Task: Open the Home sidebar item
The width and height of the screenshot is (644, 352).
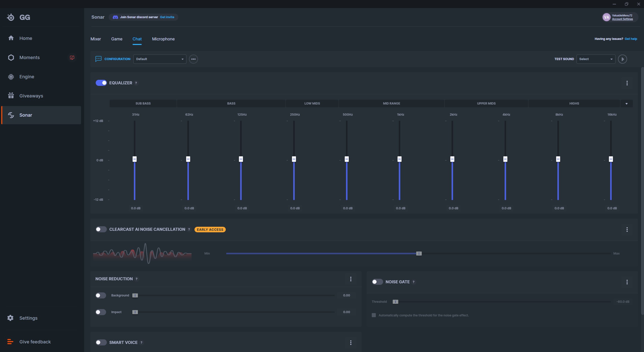Action: pos(41,38)
